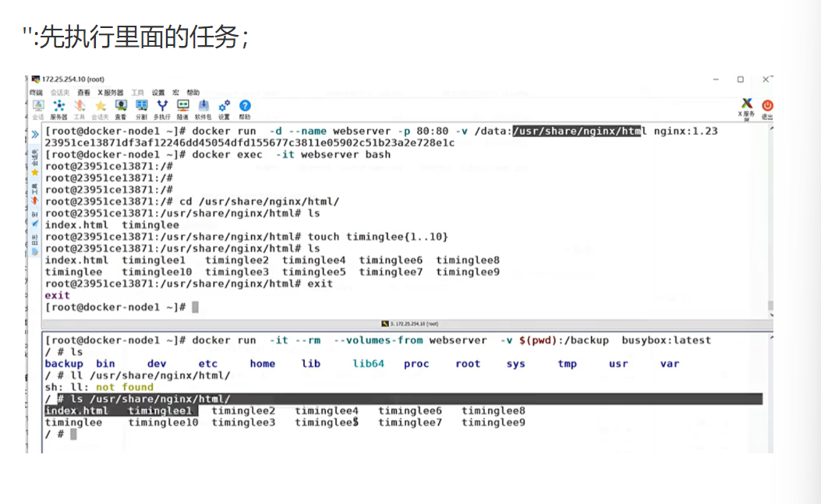The width and height of the screenshot is (821, 504).
Task: Click the 查看 view toolbar icon
Action: pyautogui.click(x=121, y=109)
